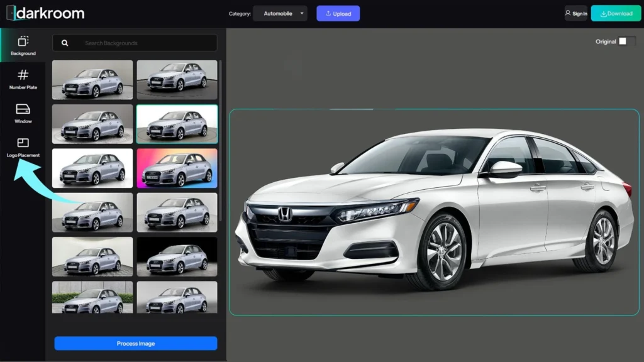Click the darkroom logo
This screenshot has width=644, height=362.
pyautogui.click(x=45, y=13)
